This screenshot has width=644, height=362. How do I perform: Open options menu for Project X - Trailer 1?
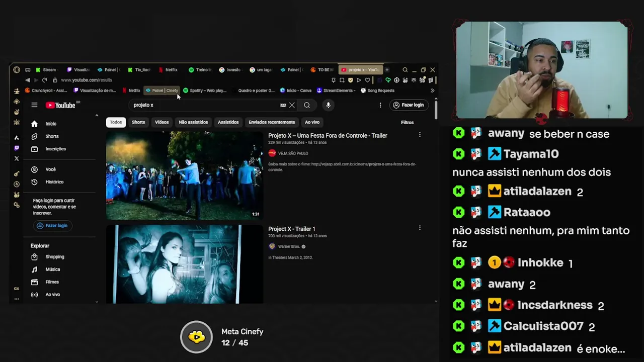click(x=420, y=228)
